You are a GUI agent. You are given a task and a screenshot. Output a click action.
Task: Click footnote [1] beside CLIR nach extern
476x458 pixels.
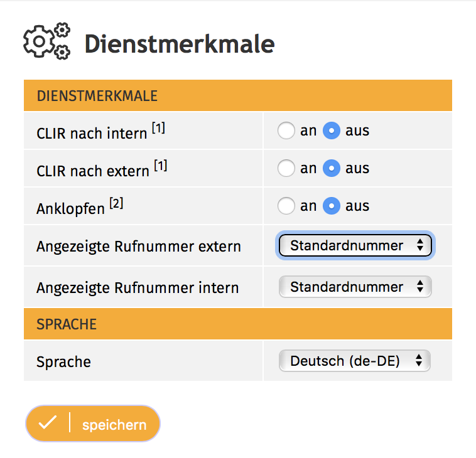161,167
